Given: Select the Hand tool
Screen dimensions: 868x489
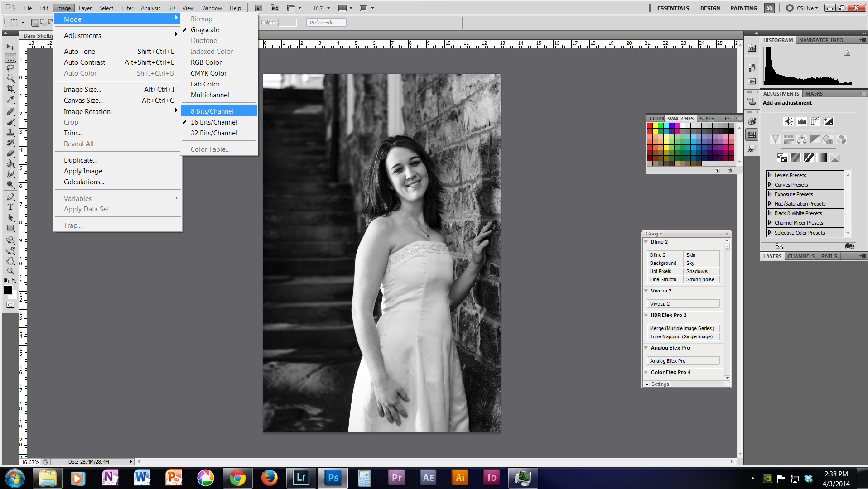Looking at the screenshot, I should click(x=10, y=261).
